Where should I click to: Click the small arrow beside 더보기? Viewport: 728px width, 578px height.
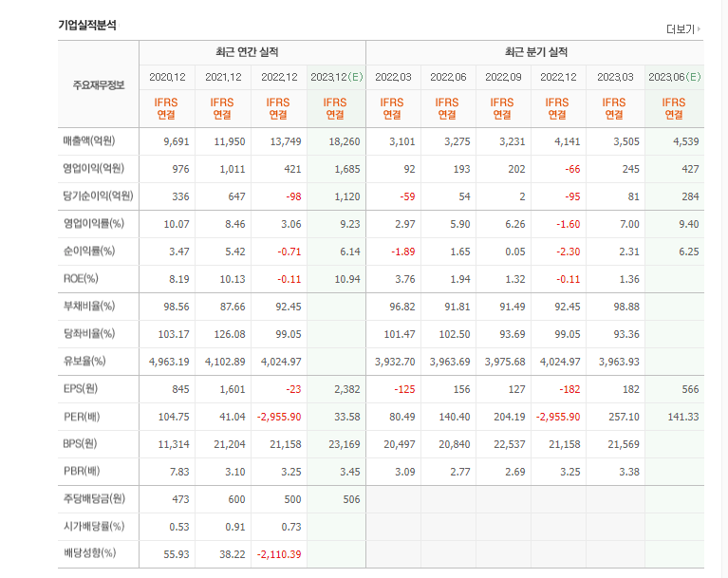[699, 29]
